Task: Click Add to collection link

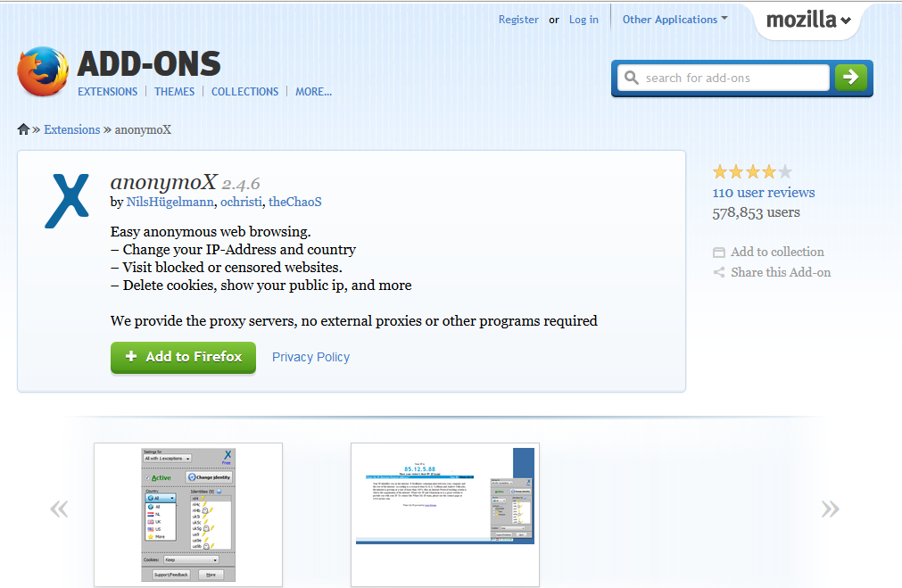Action: click(777, 252)
